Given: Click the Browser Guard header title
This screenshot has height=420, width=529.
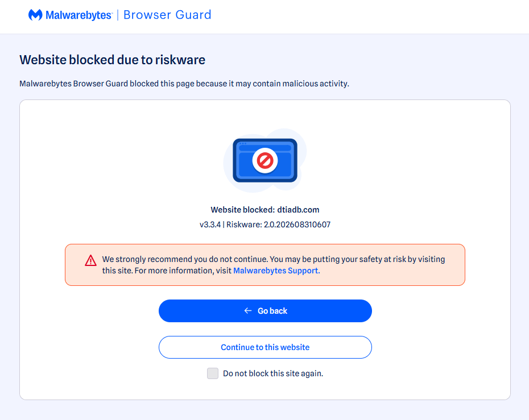Looking at the screenshot, I should tap(167, 15).
